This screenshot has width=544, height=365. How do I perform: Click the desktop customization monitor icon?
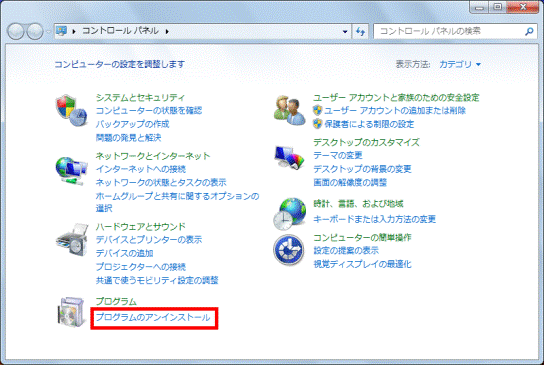coord(289,157)
